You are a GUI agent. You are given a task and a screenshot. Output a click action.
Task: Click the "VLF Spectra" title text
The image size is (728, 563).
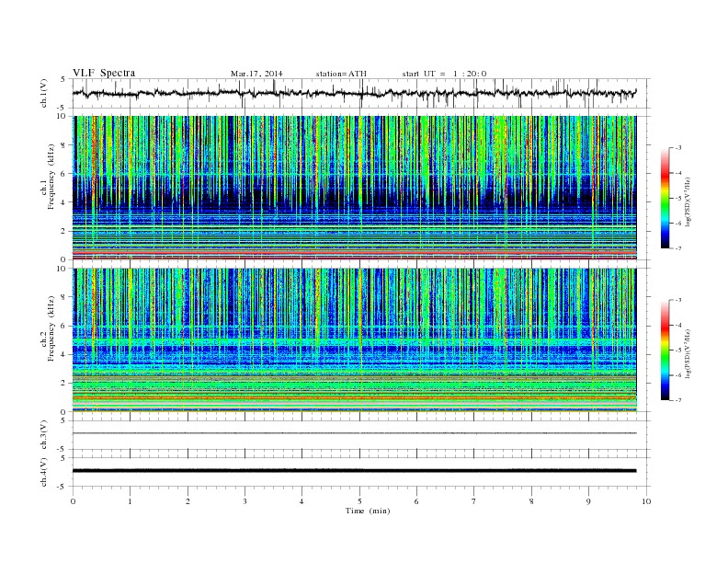[x=104, y=73]
